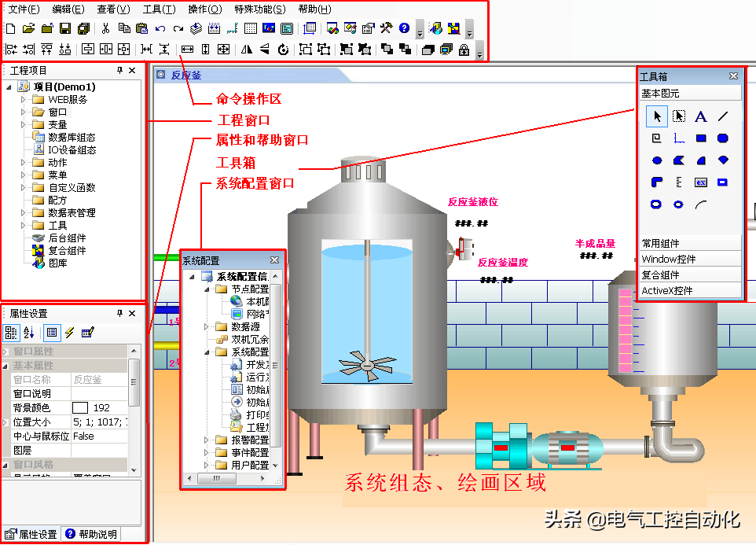Viewport: 756px width, 545px height.
Task: Select the text tool (A) in the toolbox
Action: 700,116
